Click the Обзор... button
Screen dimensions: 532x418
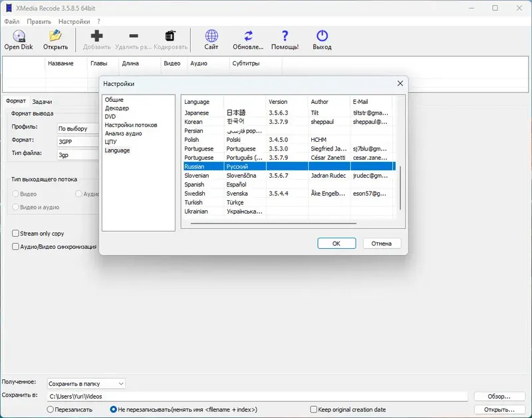click(x=499, y=396)
